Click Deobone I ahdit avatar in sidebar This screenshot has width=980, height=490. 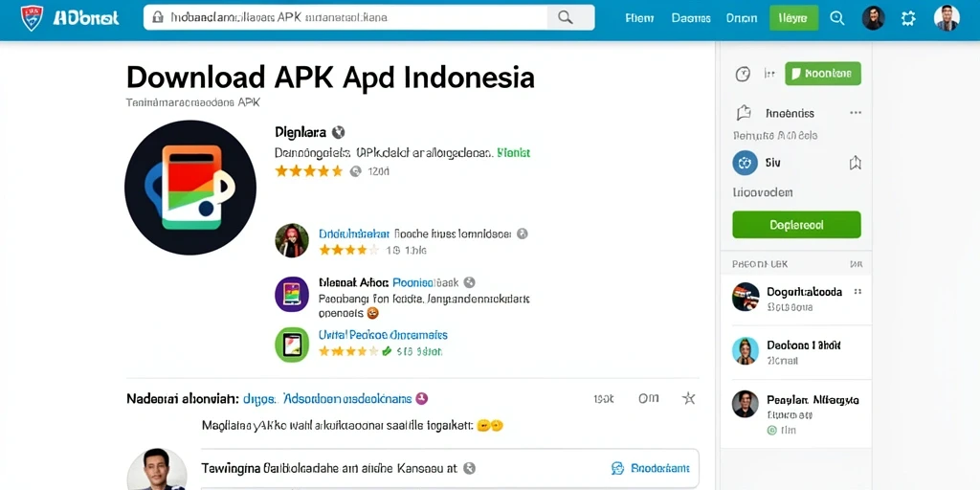[x=746, y=351]
